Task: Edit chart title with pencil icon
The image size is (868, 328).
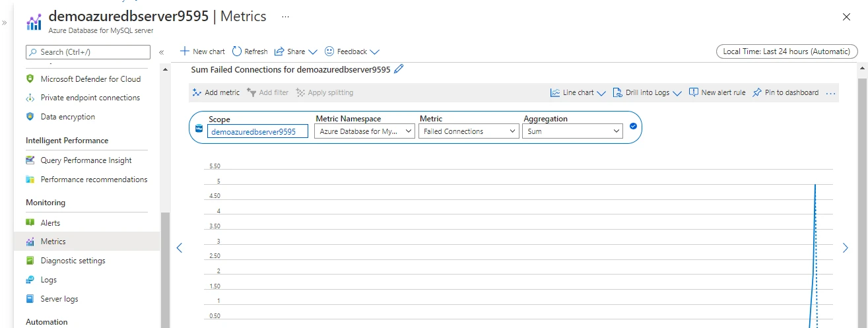Action: click(x=398, y=69)
